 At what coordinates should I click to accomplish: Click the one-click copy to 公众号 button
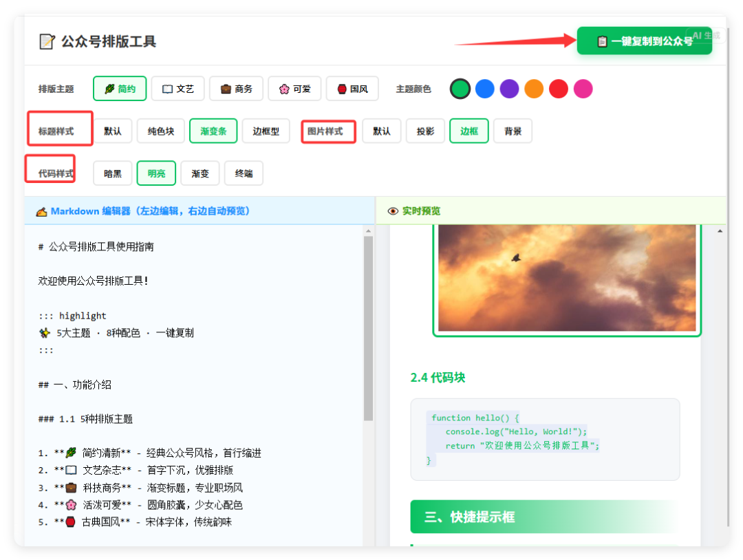644,41
